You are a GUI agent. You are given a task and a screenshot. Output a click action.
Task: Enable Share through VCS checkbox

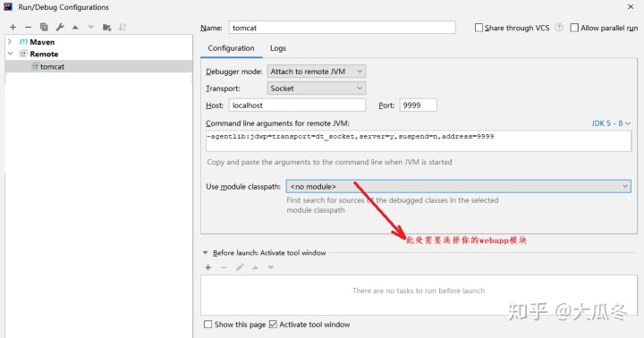[x=479, y=28]
